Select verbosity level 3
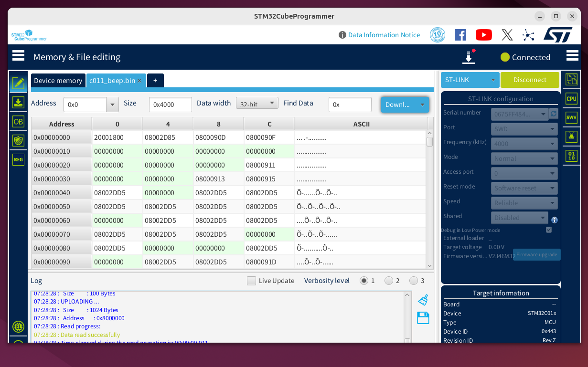 click(x=414, y=281)
